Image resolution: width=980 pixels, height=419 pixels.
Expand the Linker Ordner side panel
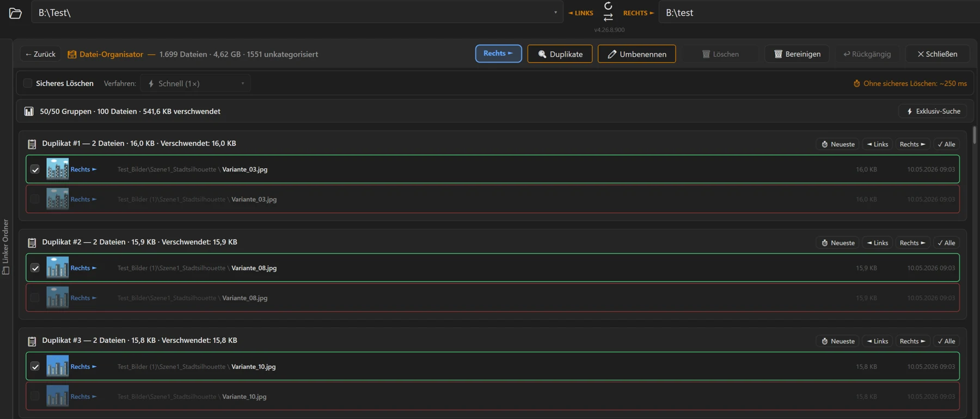coord(5,247)
